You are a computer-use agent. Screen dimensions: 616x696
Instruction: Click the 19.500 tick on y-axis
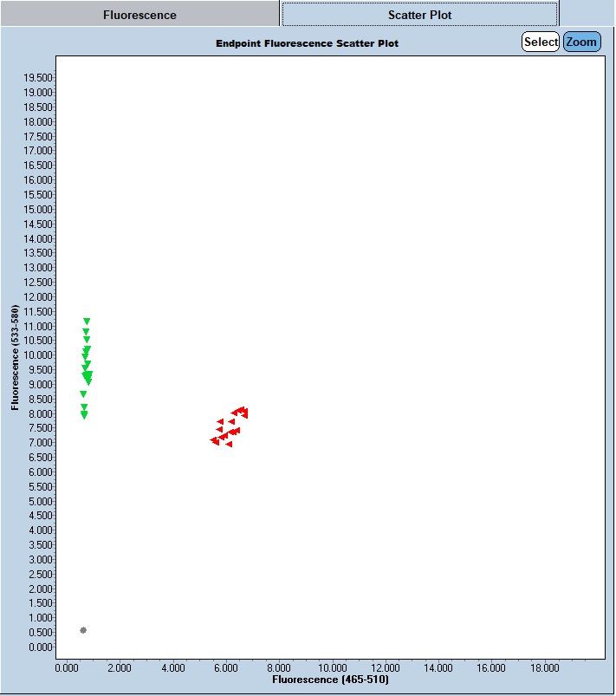click(x=38, y=77)
